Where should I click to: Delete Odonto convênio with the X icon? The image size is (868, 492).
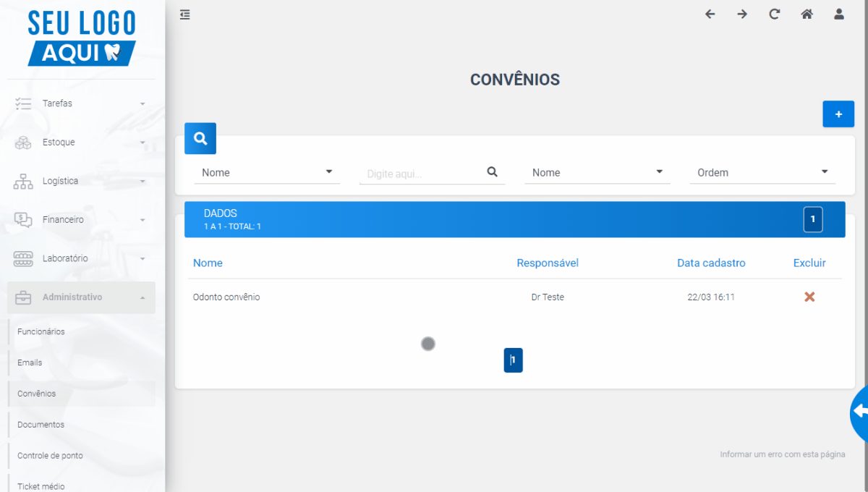pos(809,297)
